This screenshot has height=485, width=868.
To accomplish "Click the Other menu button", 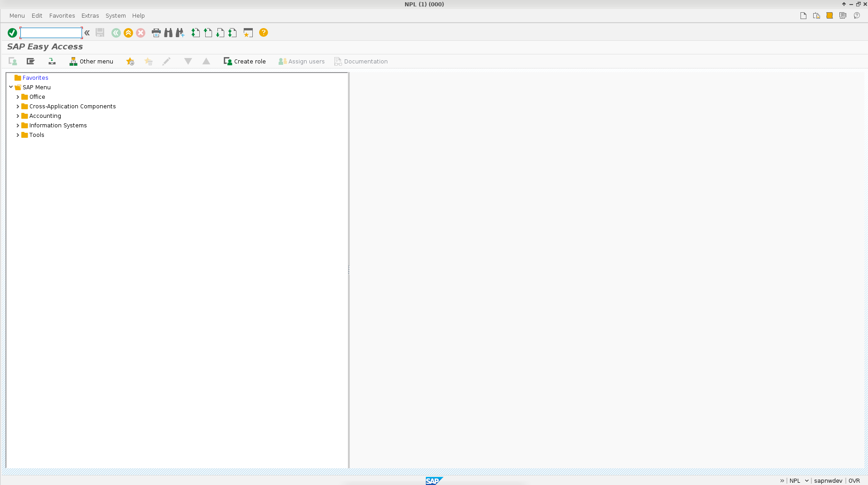I will pos(91,61).
